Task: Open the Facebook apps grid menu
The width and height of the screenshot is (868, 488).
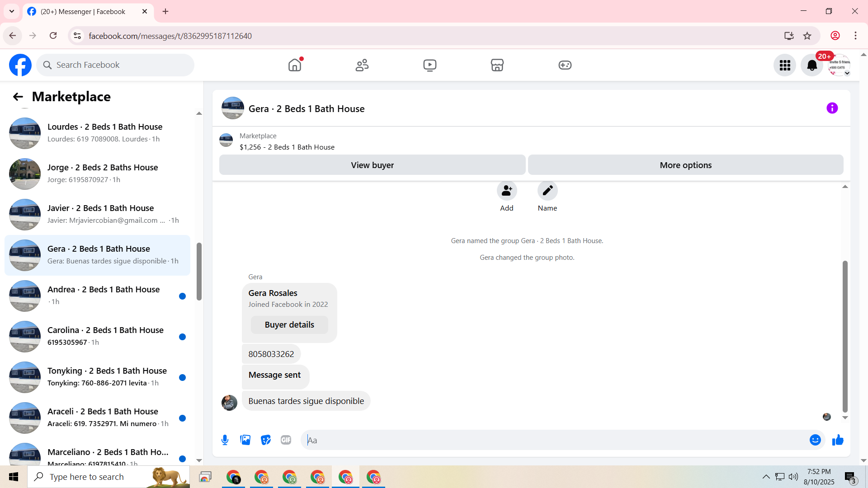Action: click(x=785, y=65)
